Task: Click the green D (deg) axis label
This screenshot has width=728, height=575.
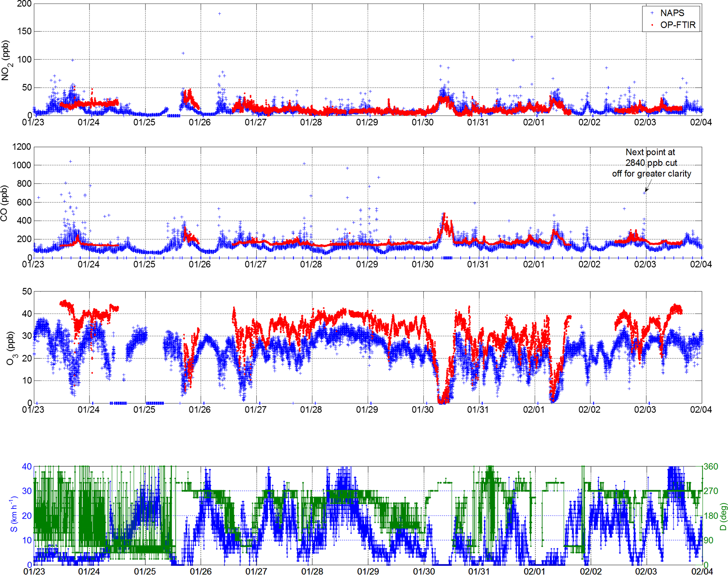Action: (x=723, y=517)
